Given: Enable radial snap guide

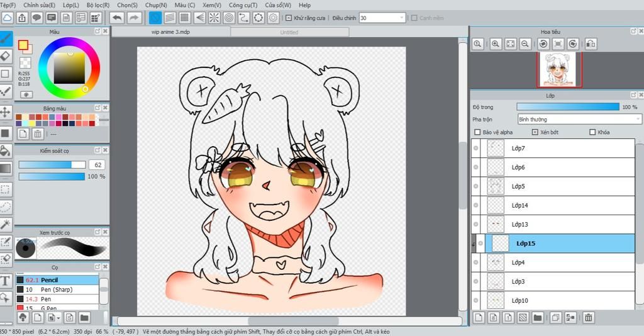Looking at the screenshot, I should click(214, 18).
